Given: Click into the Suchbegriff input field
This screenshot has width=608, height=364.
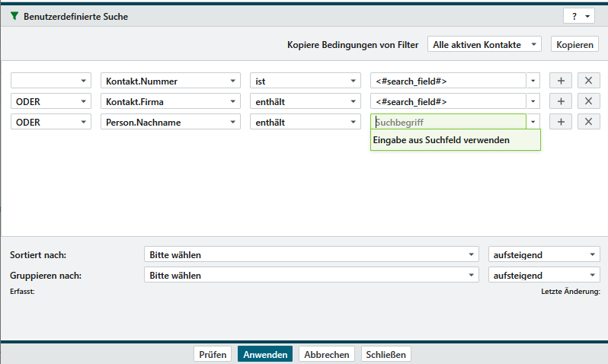Looking at the screenshot, I should (448, 122).
